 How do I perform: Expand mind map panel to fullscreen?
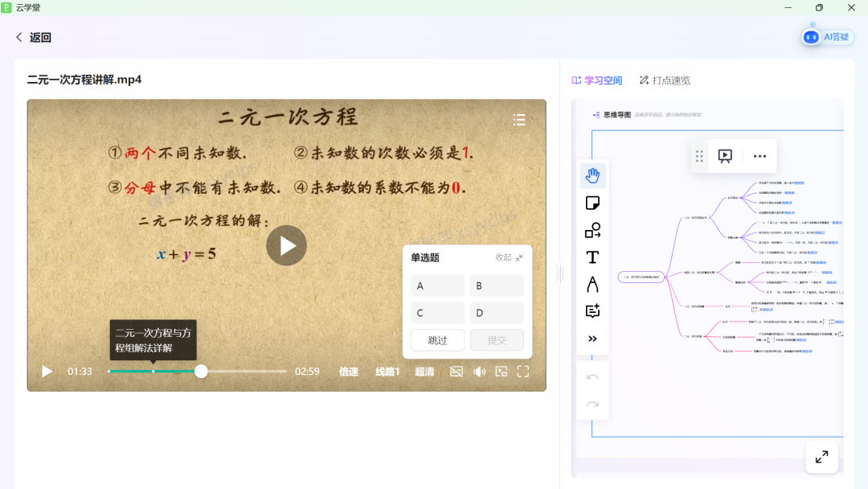[x=821, y=457]
